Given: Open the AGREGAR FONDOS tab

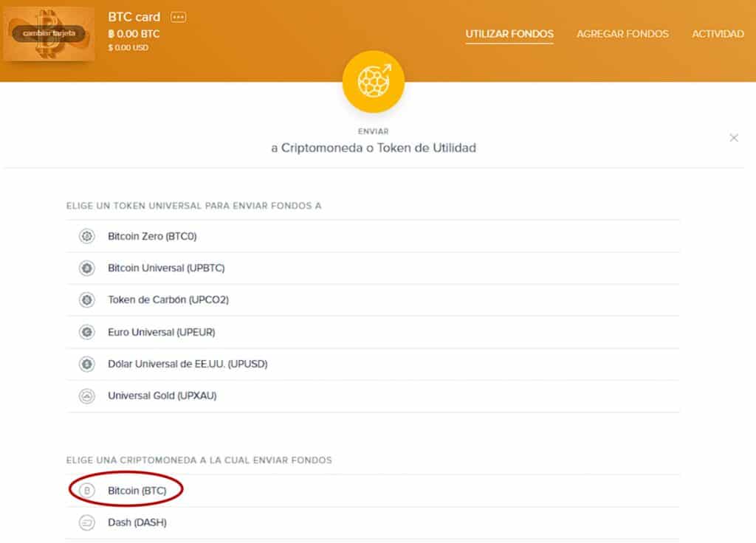Looking at the screenshot, I should click(x=622, y=34).
